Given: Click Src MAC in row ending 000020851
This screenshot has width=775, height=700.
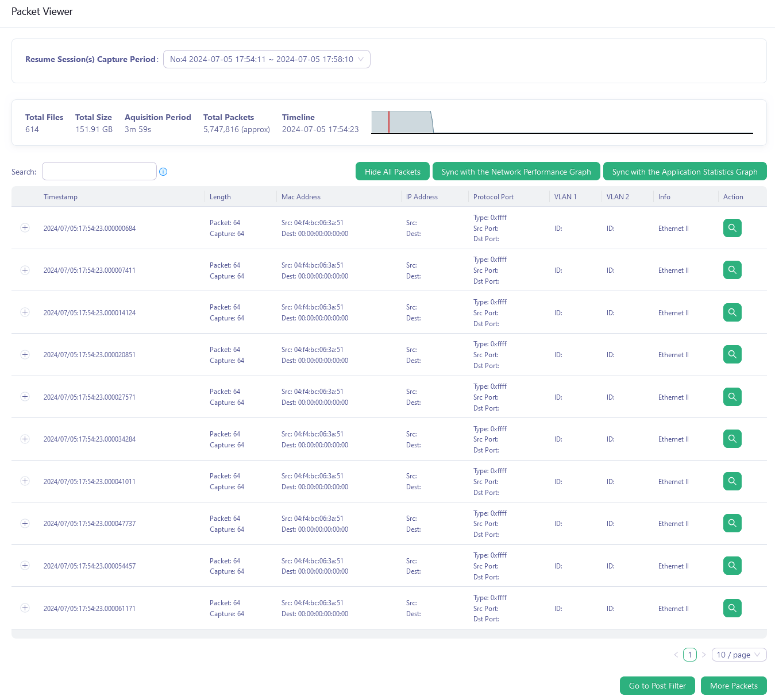Looking at the screenshot, I should [313, 349].
